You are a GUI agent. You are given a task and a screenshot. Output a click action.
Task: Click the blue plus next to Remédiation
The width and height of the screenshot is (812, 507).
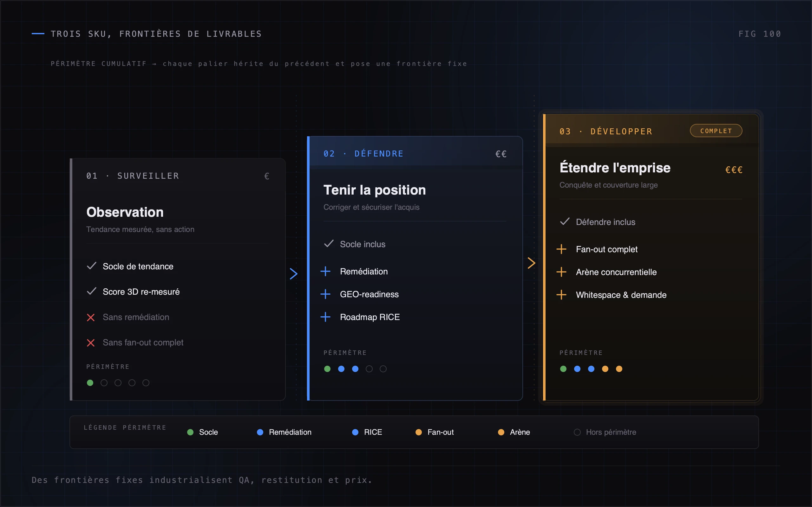(325, 271)
